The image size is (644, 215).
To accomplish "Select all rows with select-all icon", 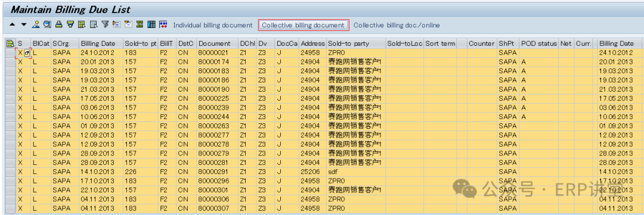I will click(x=82, y=24).
